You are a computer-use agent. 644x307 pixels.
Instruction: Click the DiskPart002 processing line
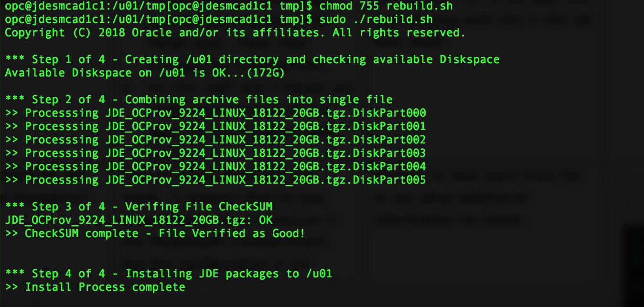point(215,140)
